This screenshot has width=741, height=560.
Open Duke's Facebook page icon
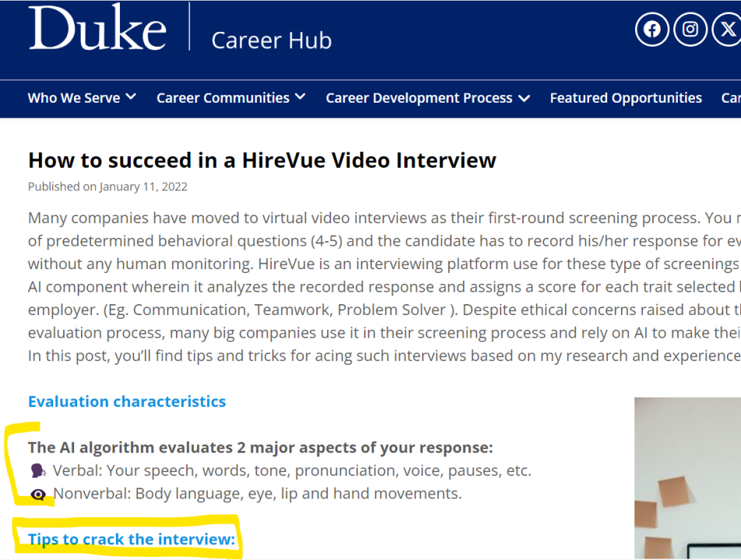[651, 30]
